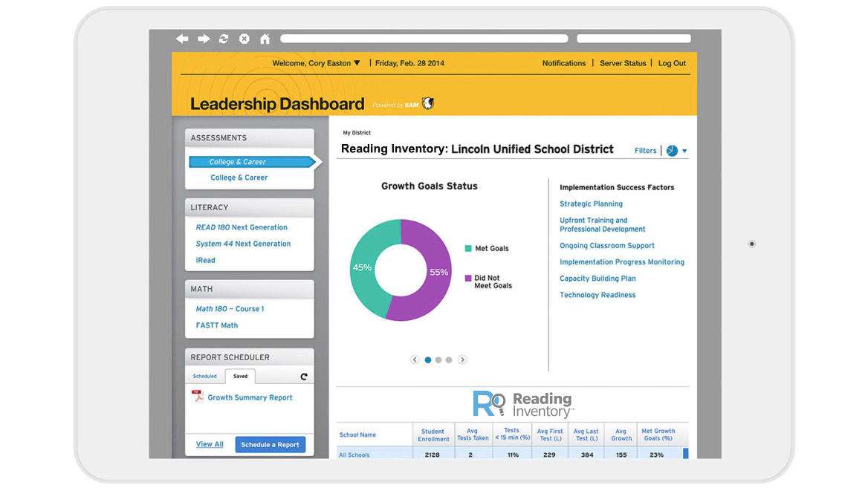Click the browser Refresh icon
Image resolution: width=868 pixels, height=488 pixels.
(223, 38)
